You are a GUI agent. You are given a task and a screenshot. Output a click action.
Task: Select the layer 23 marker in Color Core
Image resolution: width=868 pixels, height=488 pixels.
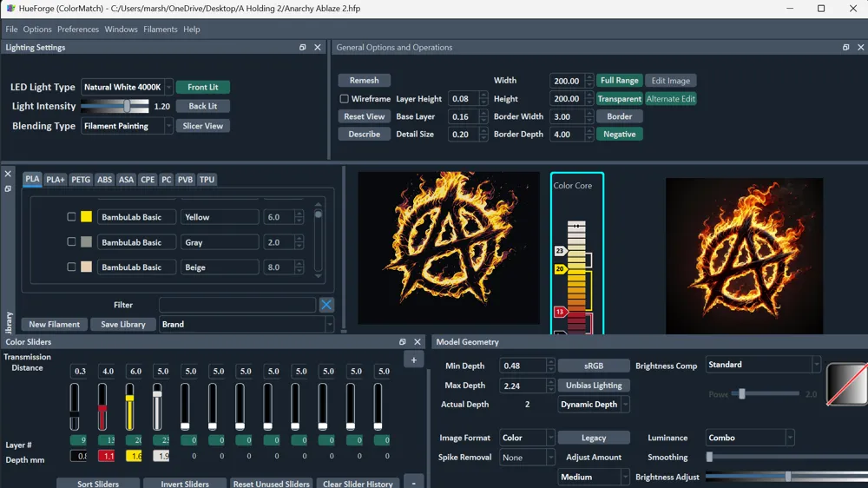(x=560, y=251)
